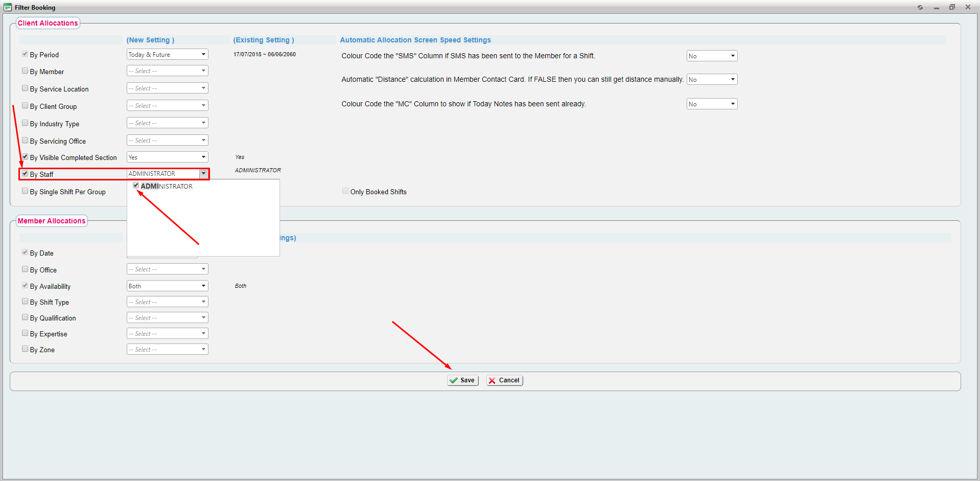Expand the By Client Group dropdown
This screenshot has width=980, height=481.
point(168,105)
